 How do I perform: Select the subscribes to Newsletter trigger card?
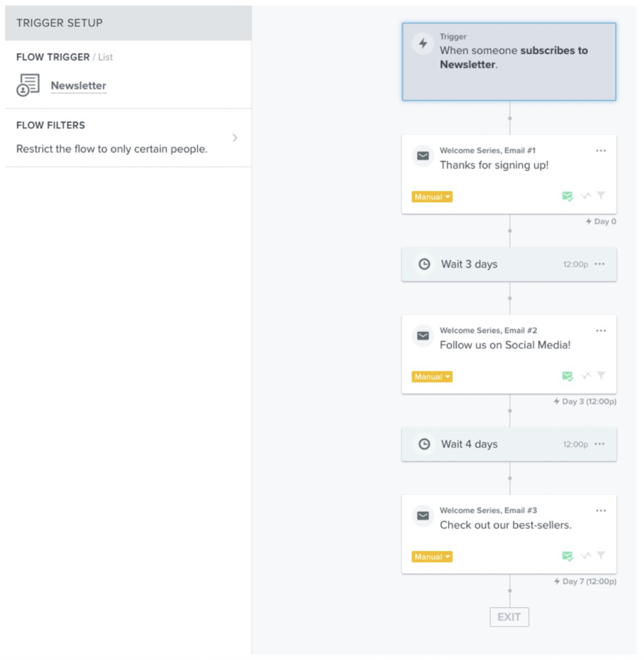pos(509,62)
